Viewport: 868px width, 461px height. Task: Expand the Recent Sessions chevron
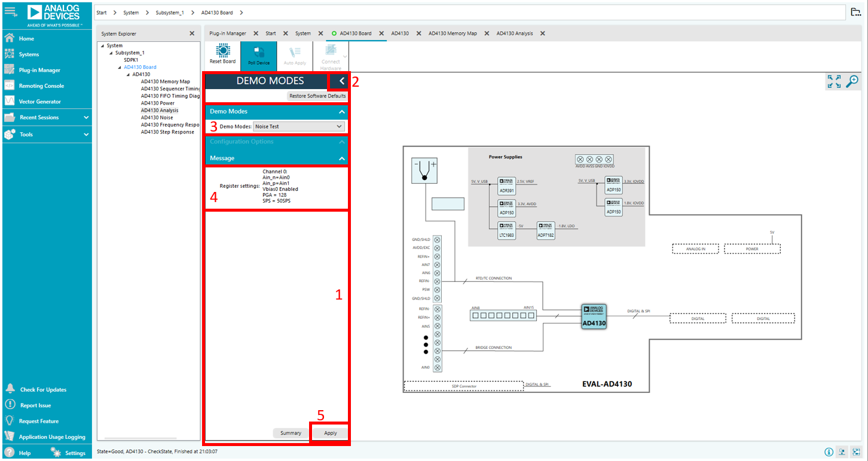pyautogui.click(x=86, y=118)
